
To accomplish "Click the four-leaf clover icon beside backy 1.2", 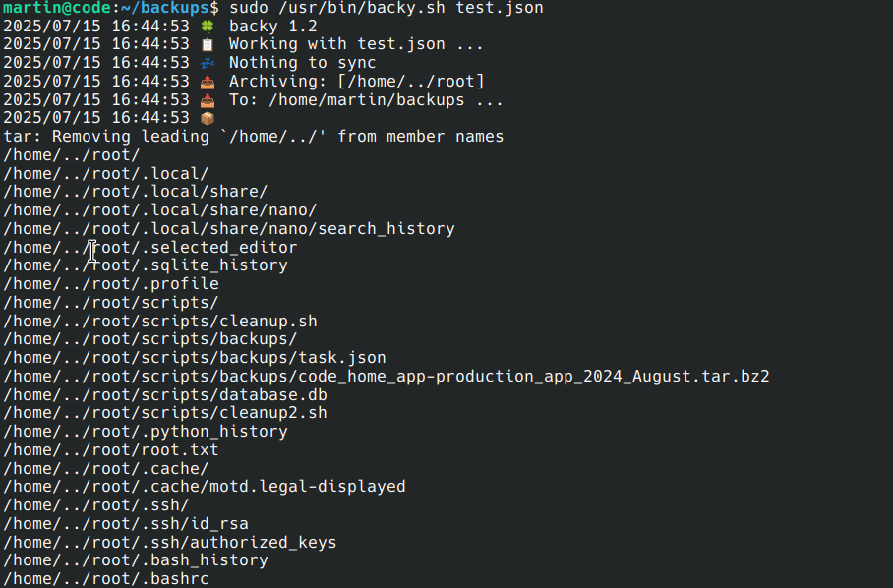I will coord(207,27).
